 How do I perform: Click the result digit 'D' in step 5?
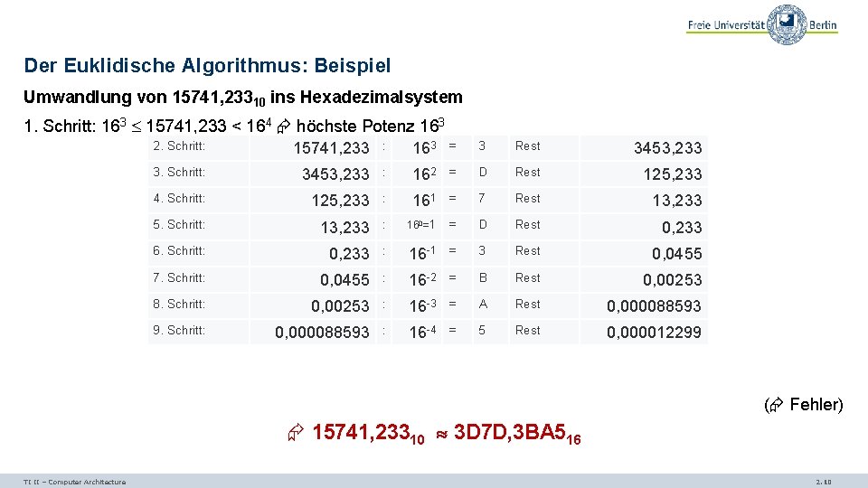pyautogui.click(x=483, y=225)
